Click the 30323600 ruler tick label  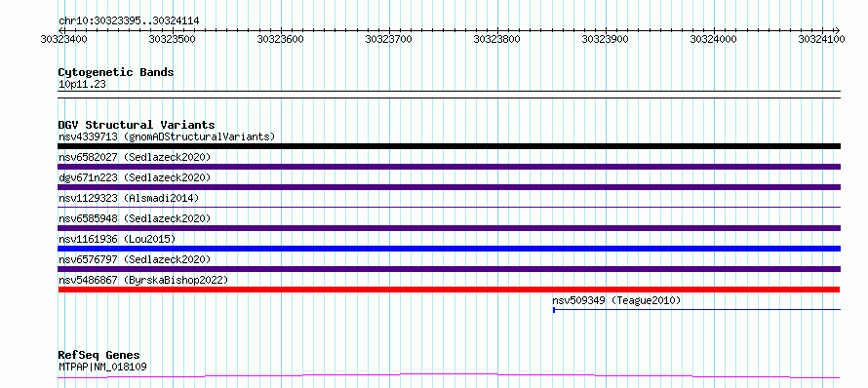point(281,39)
